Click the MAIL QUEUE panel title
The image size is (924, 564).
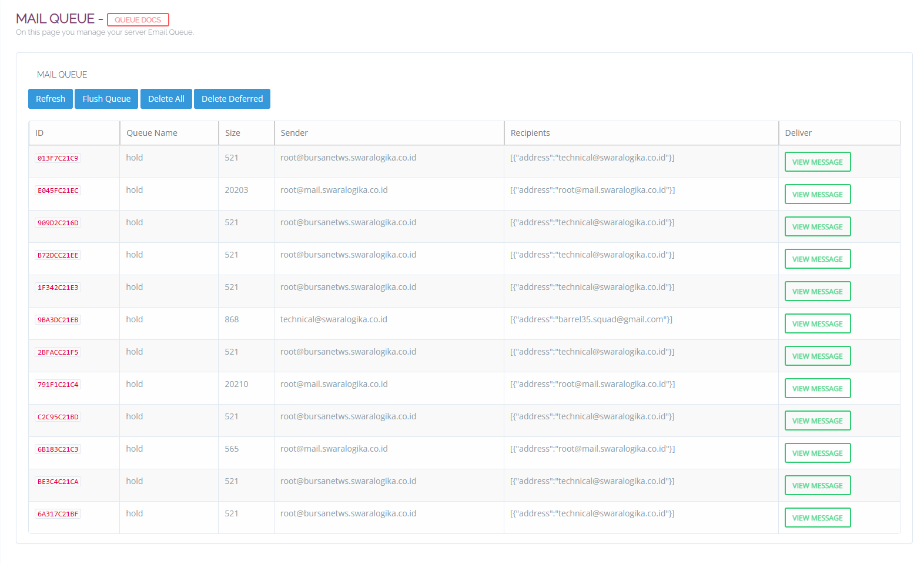pos(62,75)
